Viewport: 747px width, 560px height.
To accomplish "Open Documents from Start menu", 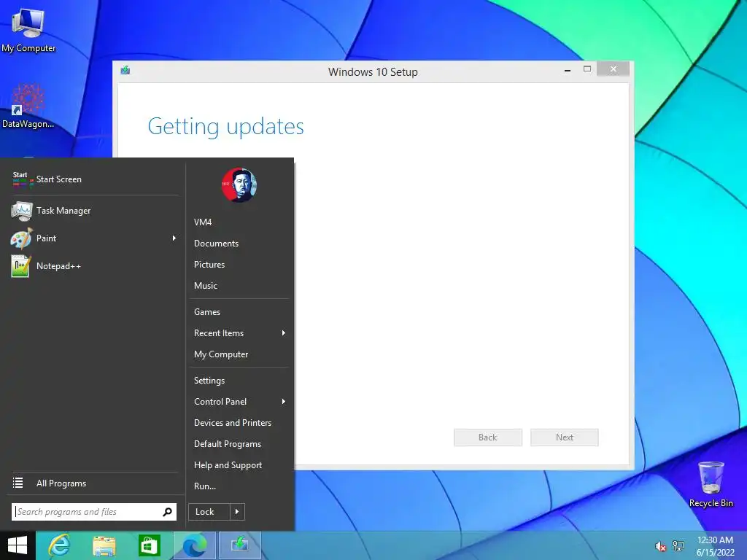I will (x=239, y=244).
